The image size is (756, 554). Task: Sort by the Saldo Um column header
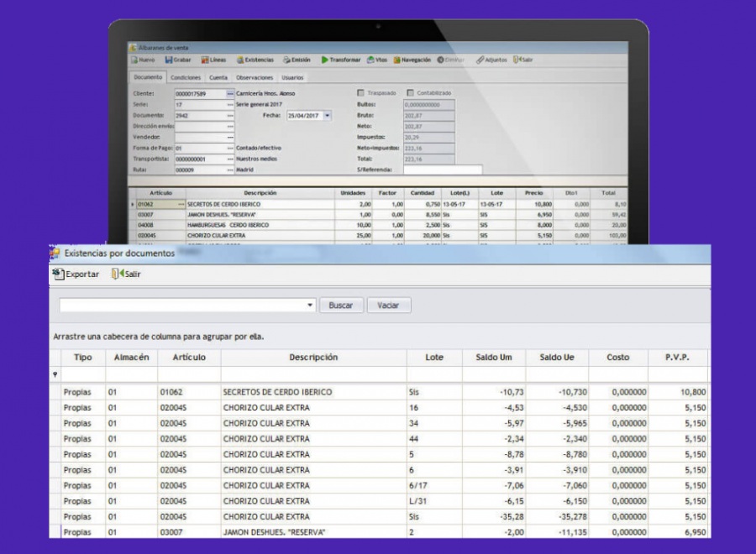tap(494, 358)
